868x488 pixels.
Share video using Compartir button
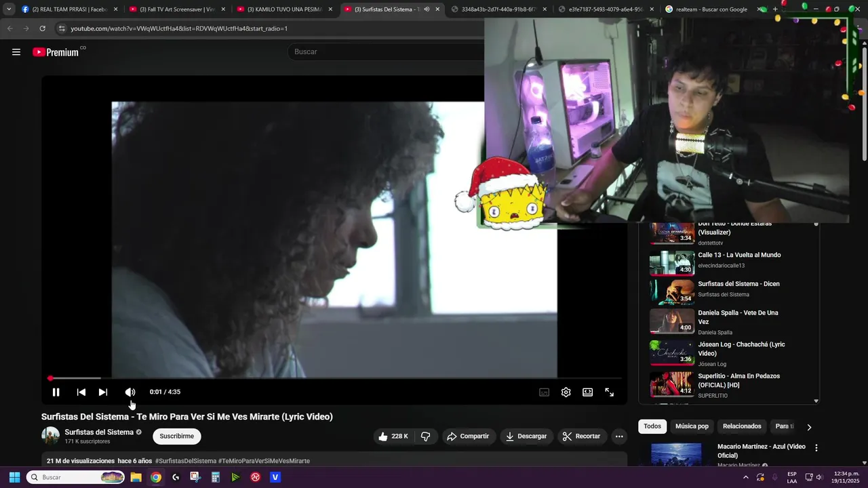click(x=467, y=436)
